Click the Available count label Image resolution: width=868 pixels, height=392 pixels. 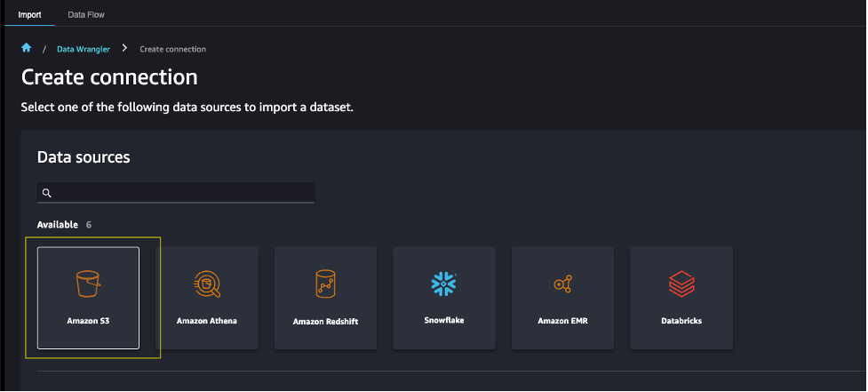point(64,225)
